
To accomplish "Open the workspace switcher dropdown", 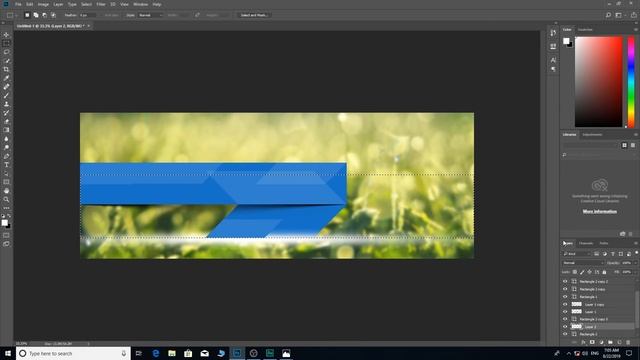I will (620, 15).
